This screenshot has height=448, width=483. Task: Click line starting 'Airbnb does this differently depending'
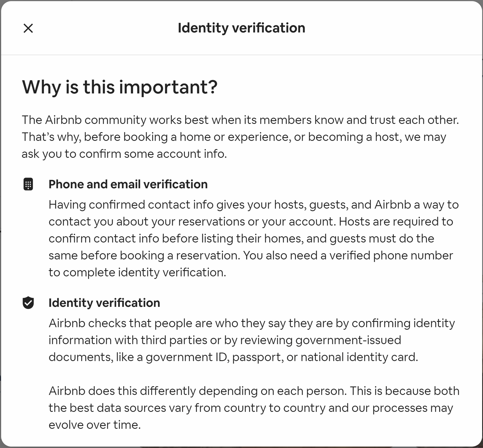pos(254,391)
